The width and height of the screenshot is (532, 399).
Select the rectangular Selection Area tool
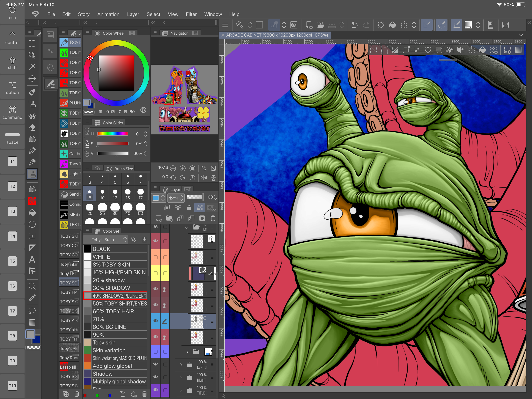32,43
